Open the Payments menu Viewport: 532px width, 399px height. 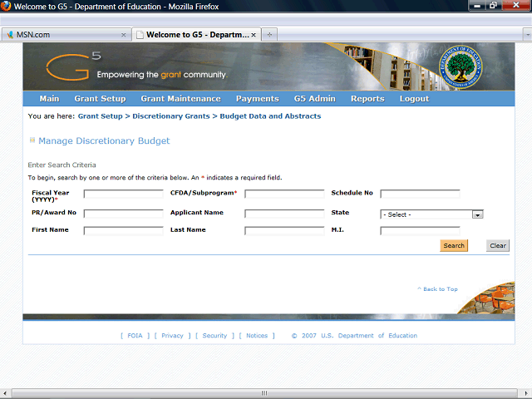click(258, 99)
